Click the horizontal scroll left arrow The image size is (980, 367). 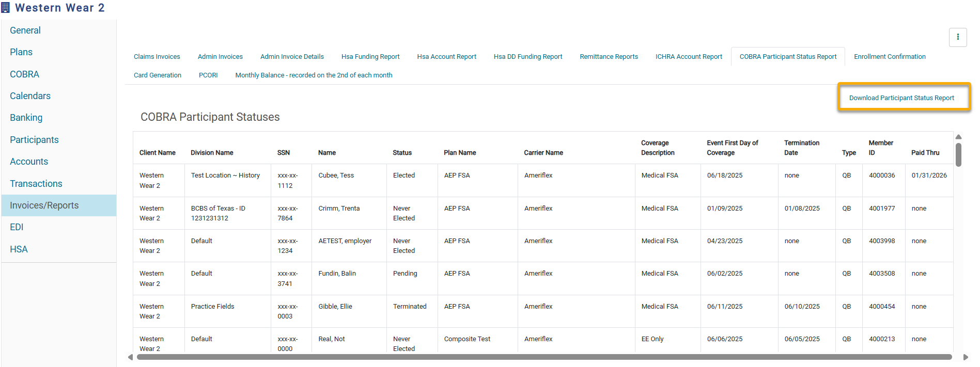tap(130, 357)
